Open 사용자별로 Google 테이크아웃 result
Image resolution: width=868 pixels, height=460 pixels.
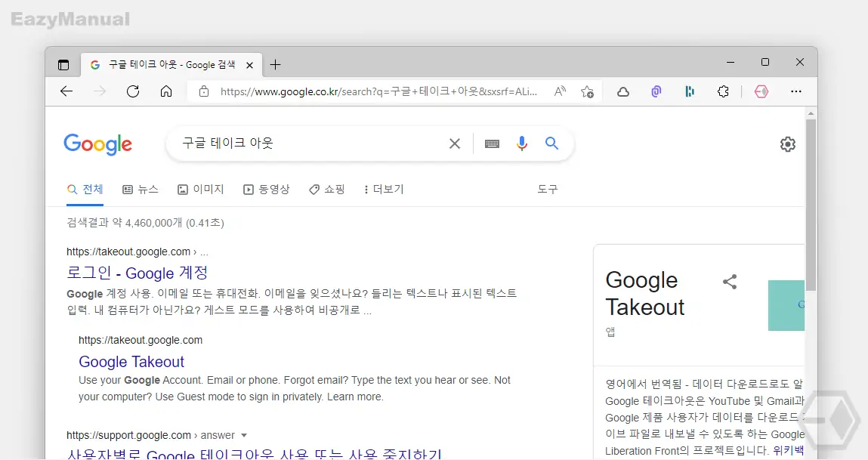click(254, 454)
